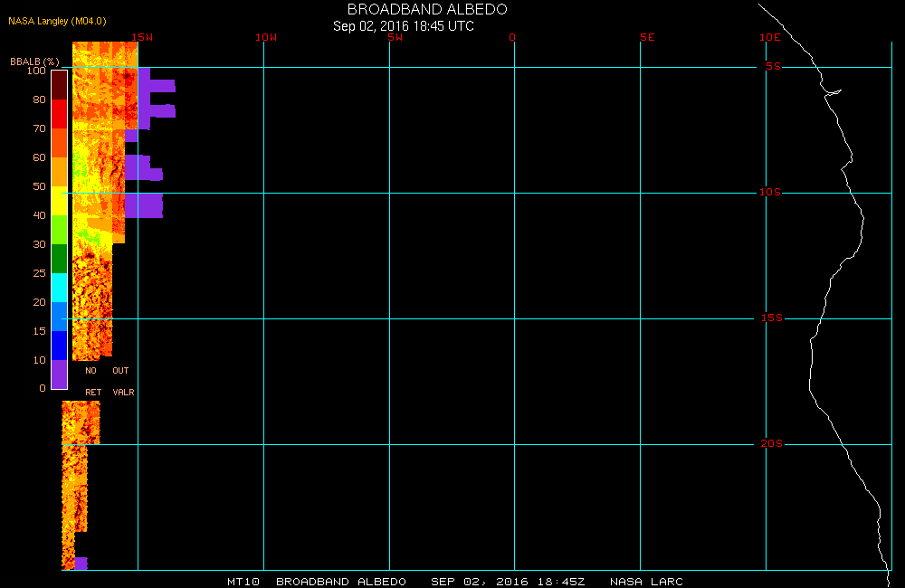
Task: Pick the purple 0–10% colorbar swatch
Action: [x=60, y=374]
